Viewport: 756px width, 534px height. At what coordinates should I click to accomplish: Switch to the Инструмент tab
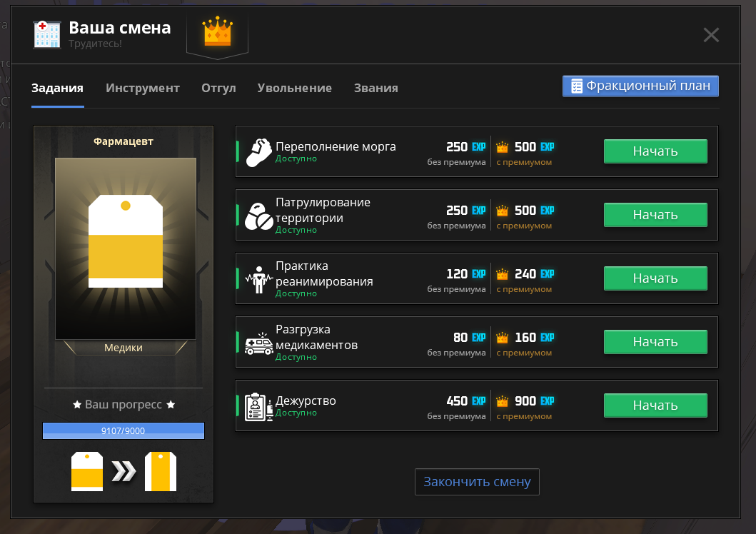point(143,89)
